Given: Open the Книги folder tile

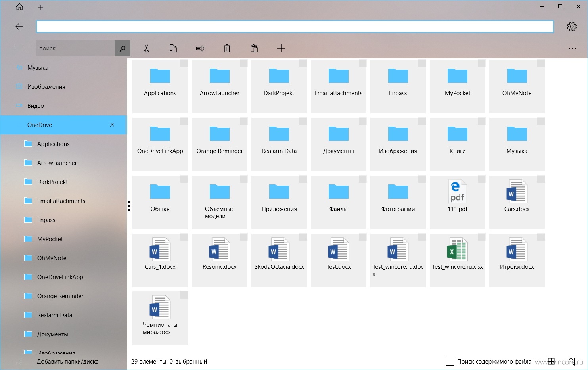Looking at the screenshot, I should pos(458,144).
